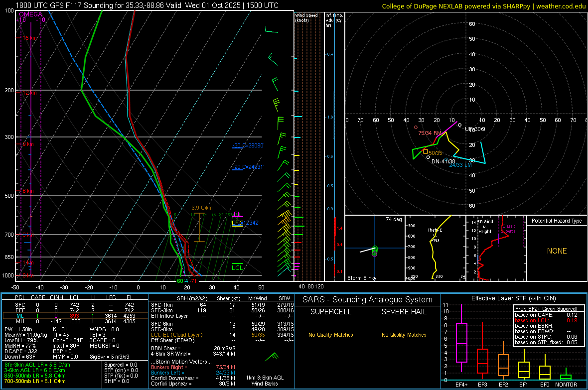Click the magenta EL level marker
The height and width of the screenshot is (390, 588).
[x=237, y=215]
